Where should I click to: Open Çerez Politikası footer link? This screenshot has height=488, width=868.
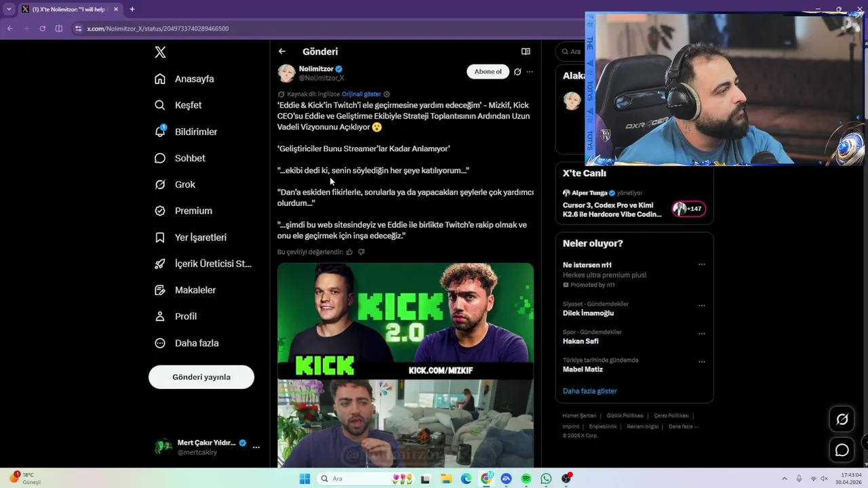671,415
